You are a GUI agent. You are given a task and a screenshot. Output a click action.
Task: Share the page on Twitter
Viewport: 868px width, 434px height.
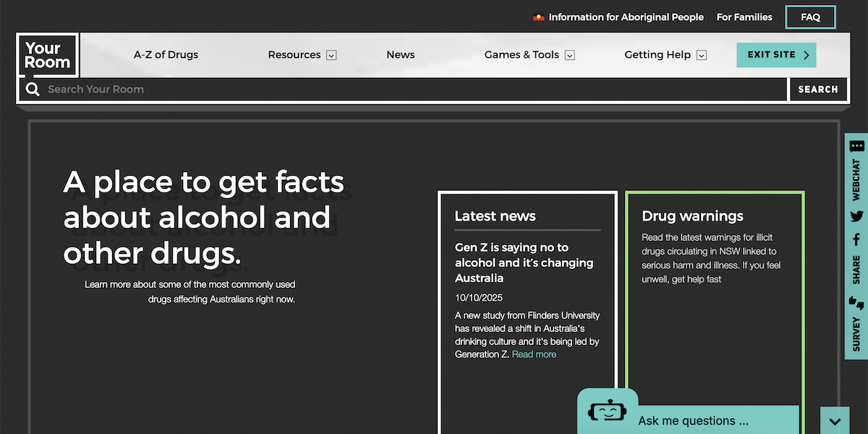(x=856, y=216)
